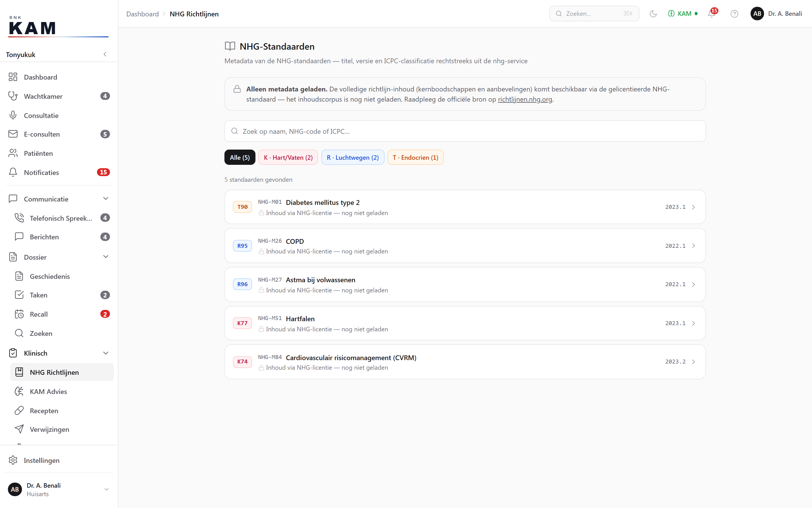812x508 pixels.
Task: Toggle dark mode moon icon
Action: (653, 14)
